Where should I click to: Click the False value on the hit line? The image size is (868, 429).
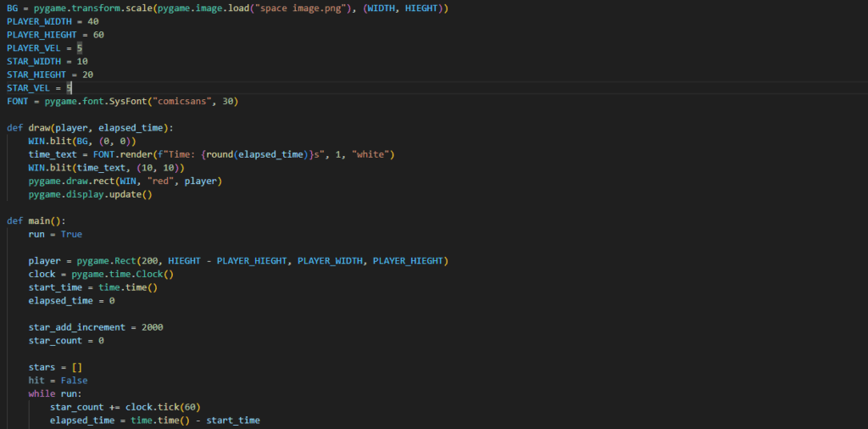74,381
